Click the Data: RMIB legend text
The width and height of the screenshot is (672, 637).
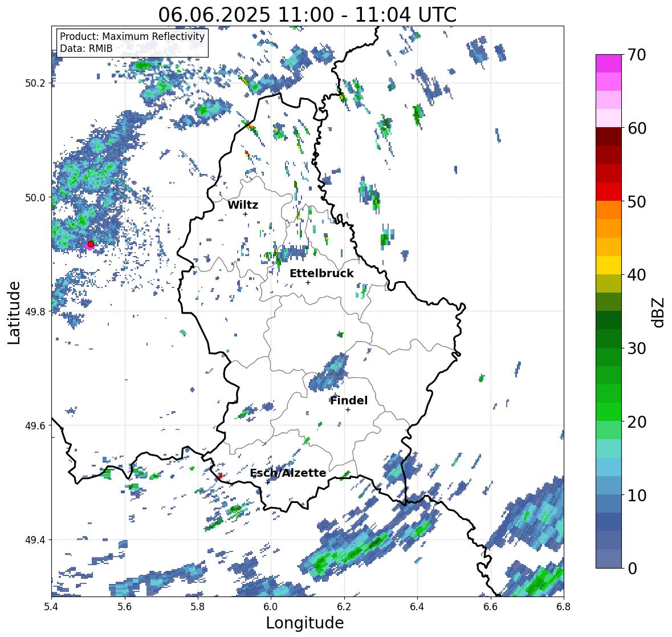pos(86,48)
